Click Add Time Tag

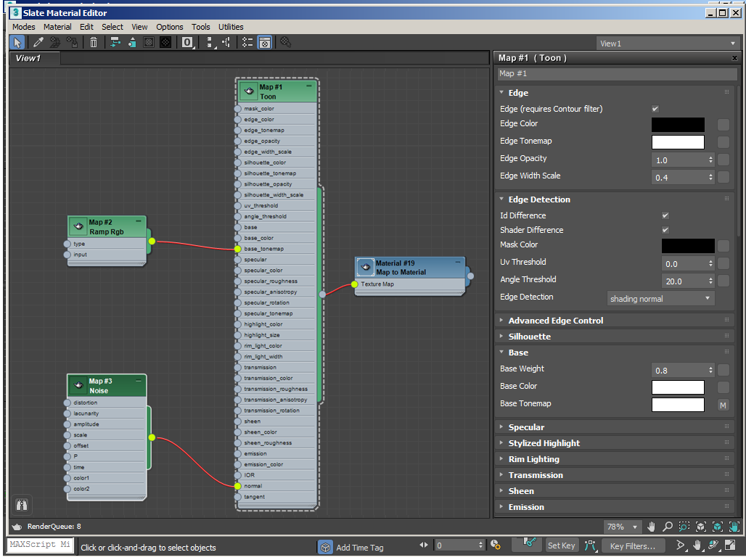point(360,548)
